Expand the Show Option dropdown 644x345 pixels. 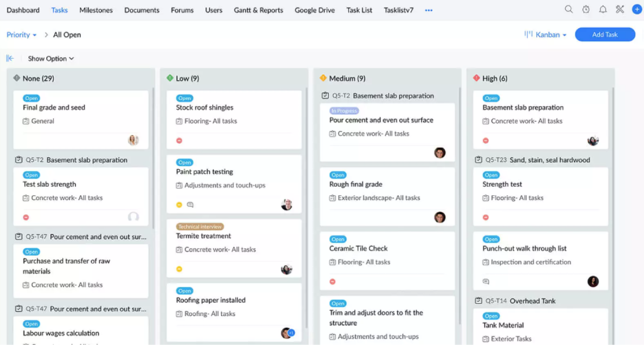(x=51, y=59)
